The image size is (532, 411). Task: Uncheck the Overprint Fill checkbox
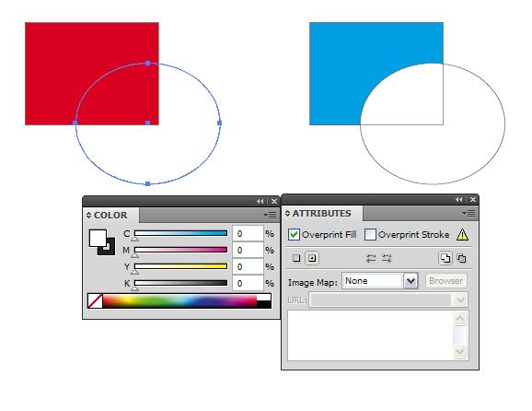(x=294, y=235)
